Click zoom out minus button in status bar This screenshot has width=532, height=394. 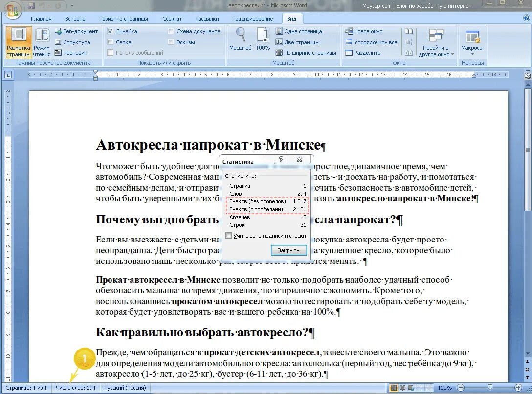461,388
